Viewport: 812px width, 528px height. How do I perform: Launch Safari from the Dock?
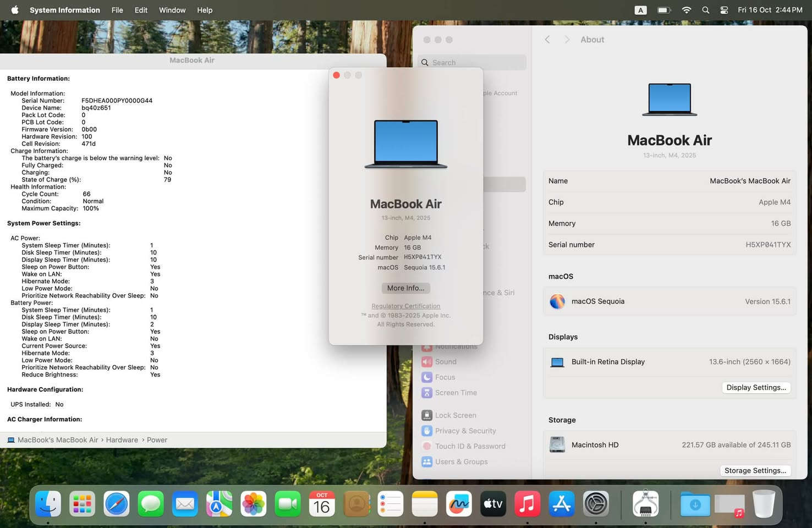pos(117,504)
